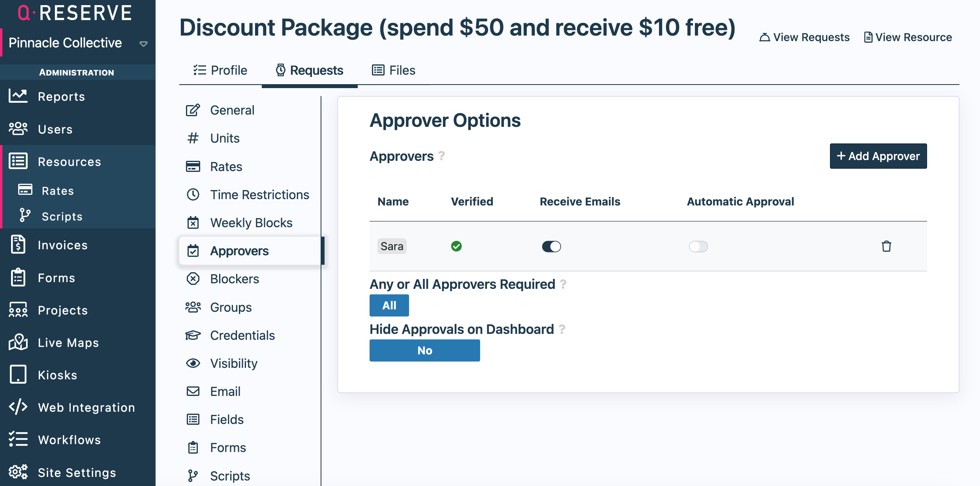Click the Site Settings gear icon
The image size is (980, 486).
coord(18,472)
